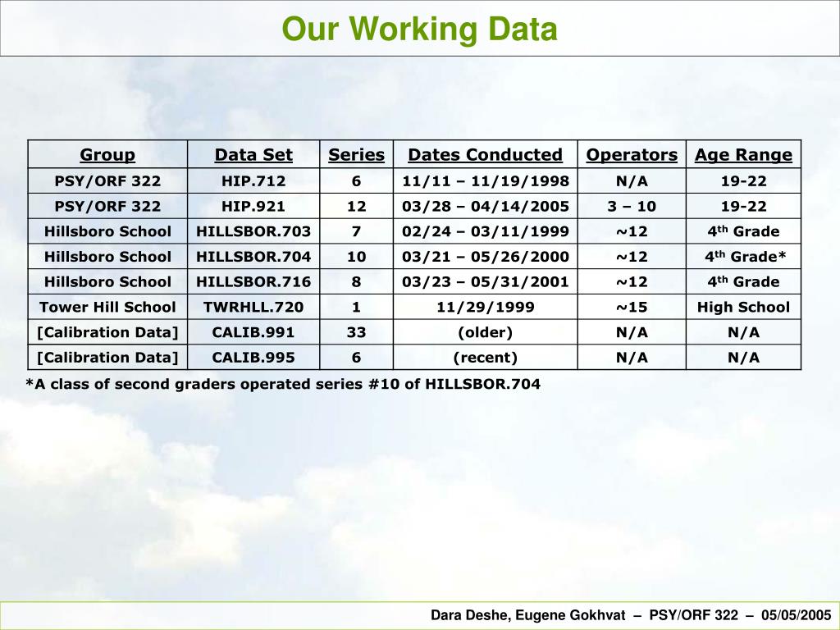This screenshot has width=840, height=630.
Task: Click the HIP.712 data set cell
Action: (253, 181)
